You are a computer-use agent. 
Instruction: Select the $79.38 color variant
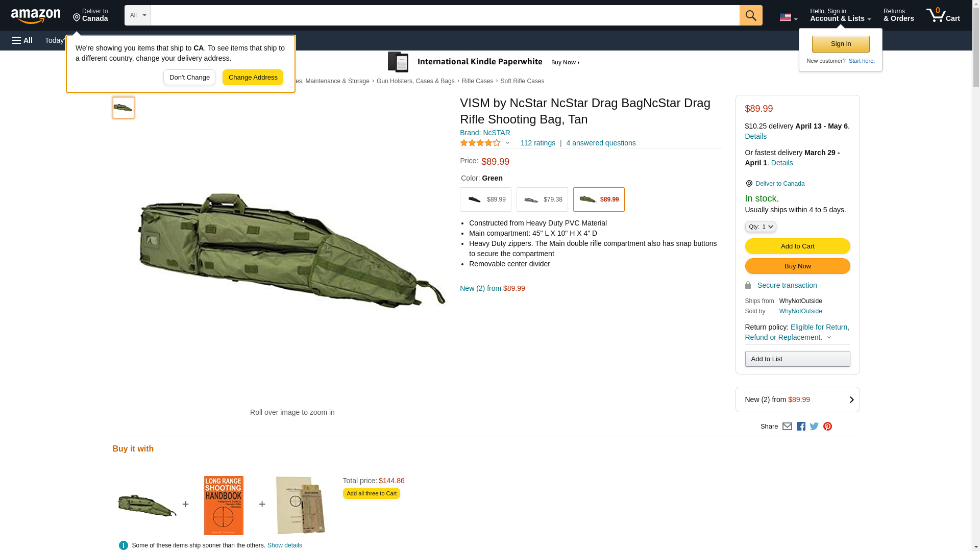(x=542, y=199)
